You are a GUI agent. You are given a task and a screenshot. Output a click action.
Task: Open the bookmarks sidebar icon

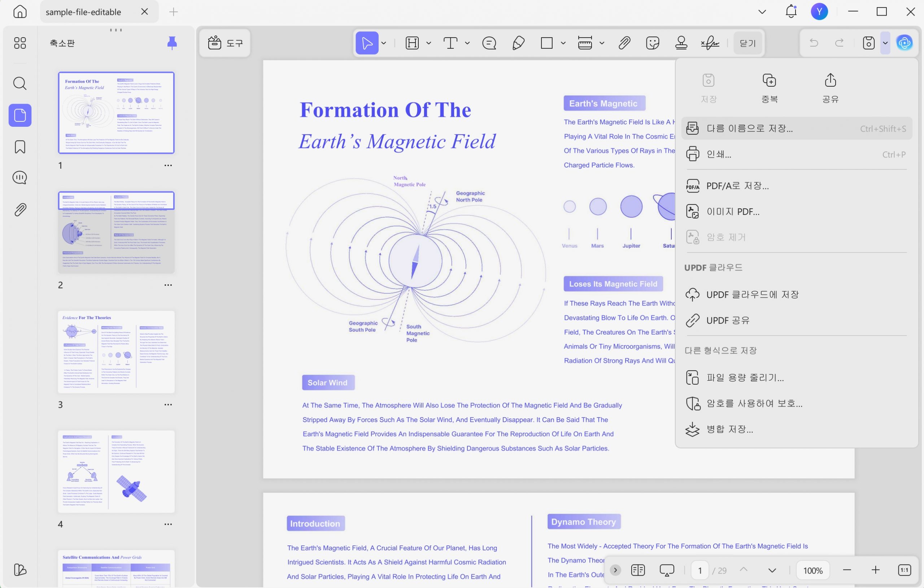click(20, 147)
